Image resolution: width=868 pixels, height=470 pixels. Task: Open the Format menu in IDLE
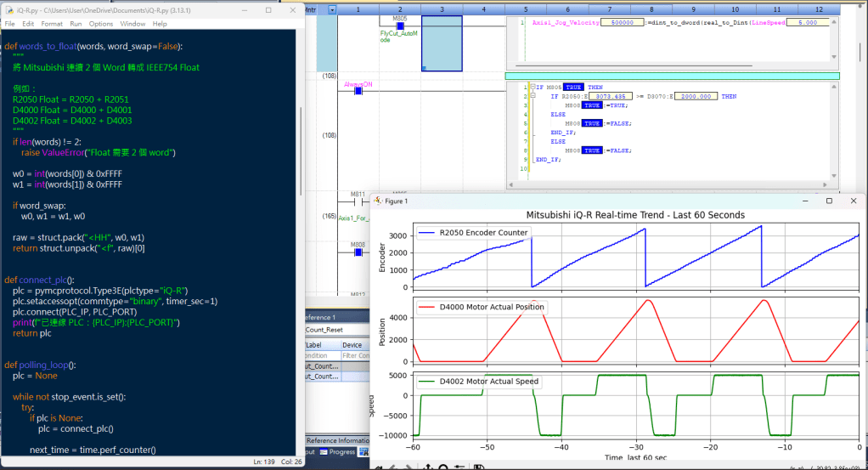[52, 24]
